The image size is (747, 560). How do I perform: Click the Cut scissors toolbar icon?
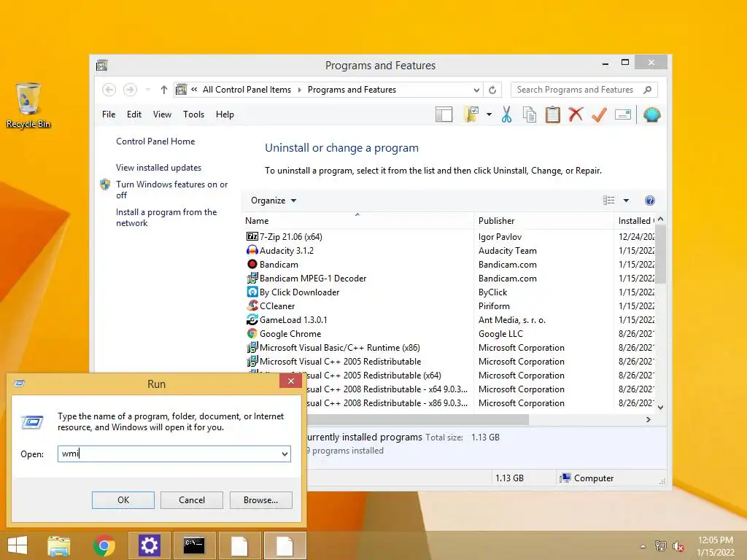[x=506, y=114]
